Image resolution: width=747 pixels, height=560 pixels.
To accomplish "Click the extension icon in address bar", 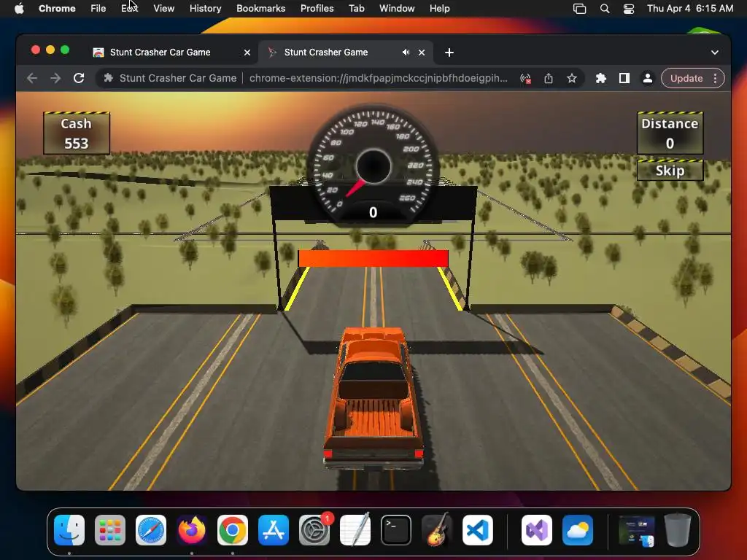I will [108, 77].
